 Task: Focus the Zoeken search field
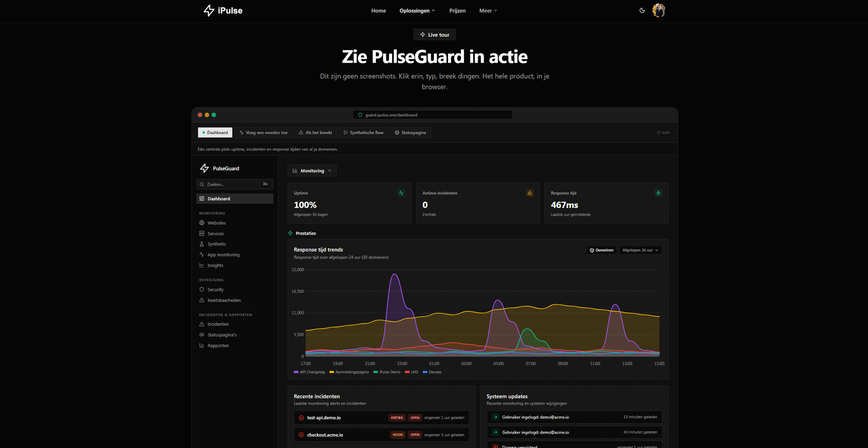[x=235, y=184]
